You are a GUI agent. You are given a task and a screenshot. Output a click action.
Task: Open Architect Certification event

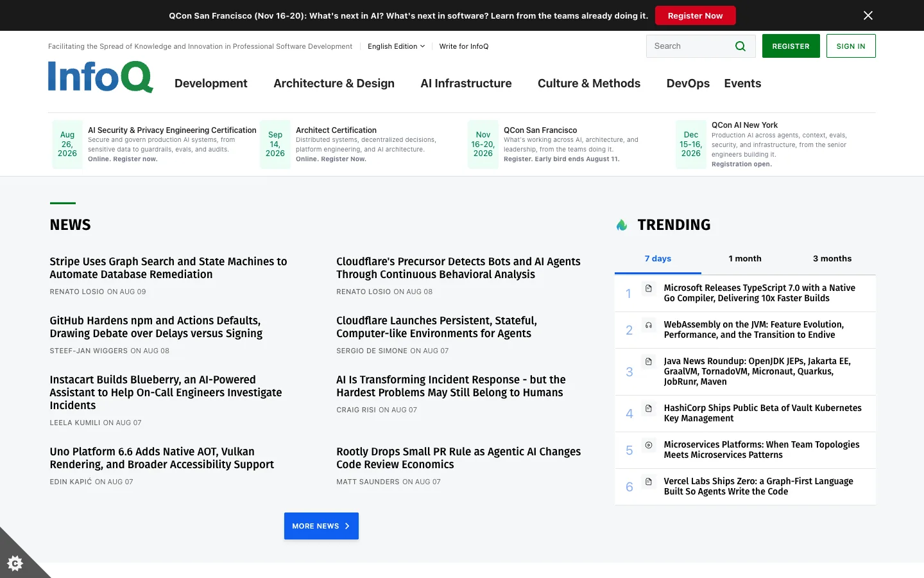[336, 130]
